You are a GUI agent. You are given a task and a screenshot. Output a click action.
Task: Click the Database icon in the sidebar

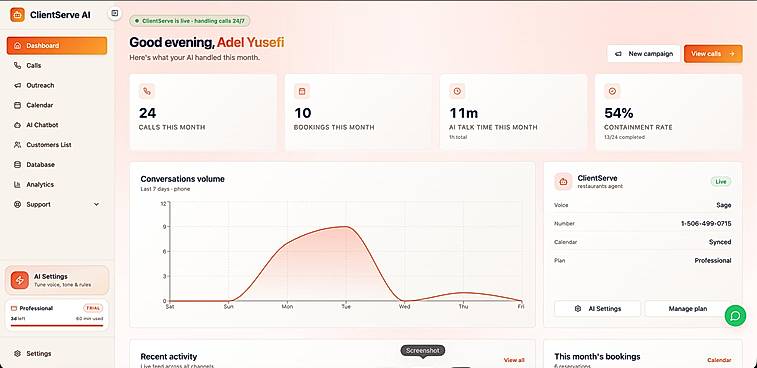tap(17, 164)
